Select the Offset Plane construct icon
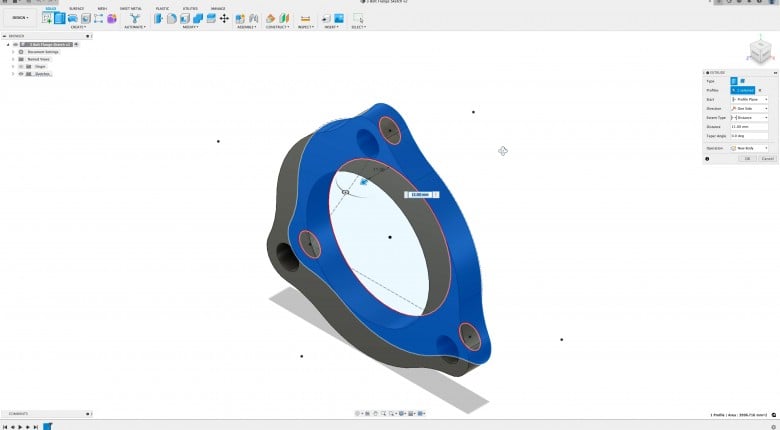This screenshot has height=430, width=780. coord(271,18)
